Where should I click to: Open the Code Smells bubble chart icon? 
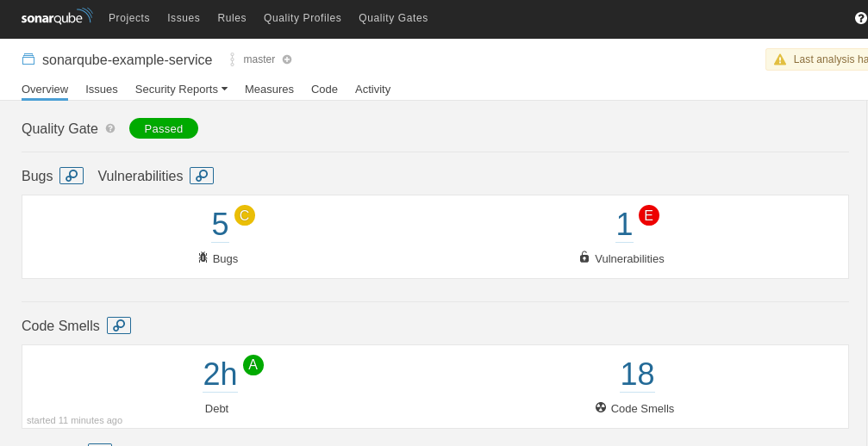pos(119,325)
